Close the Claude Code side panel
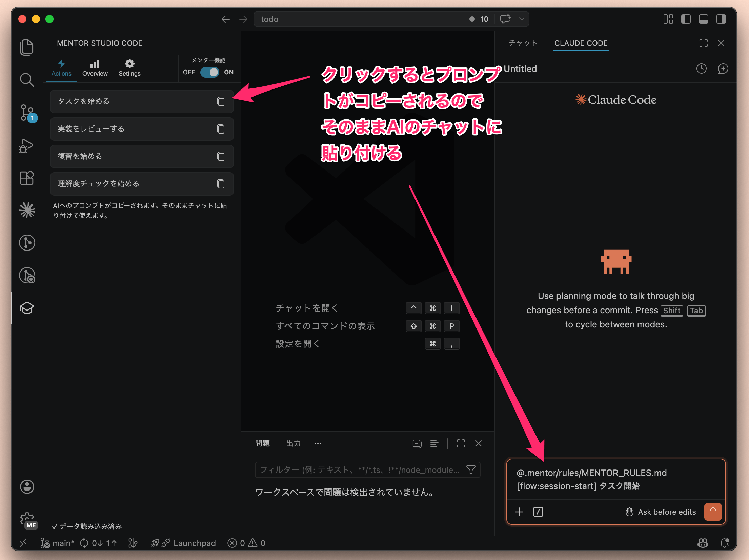The width and height of the screenshot is (749, 560). tap(721, 43)
